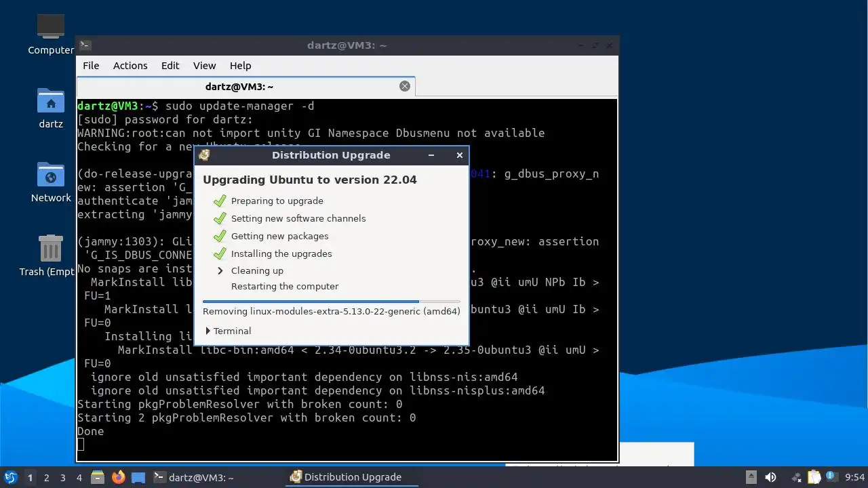Open the terminal Edit menu
Image resolution: width=868 pixels, height=488 pixels.
[x=170, y=66]
